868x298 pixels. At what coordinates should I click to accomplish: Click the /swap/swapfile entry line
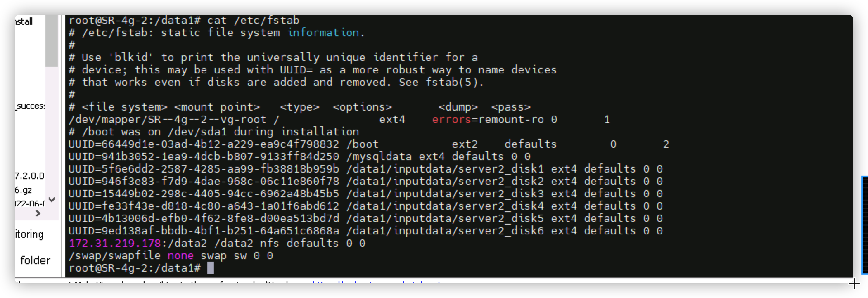[x=171, y=255]
